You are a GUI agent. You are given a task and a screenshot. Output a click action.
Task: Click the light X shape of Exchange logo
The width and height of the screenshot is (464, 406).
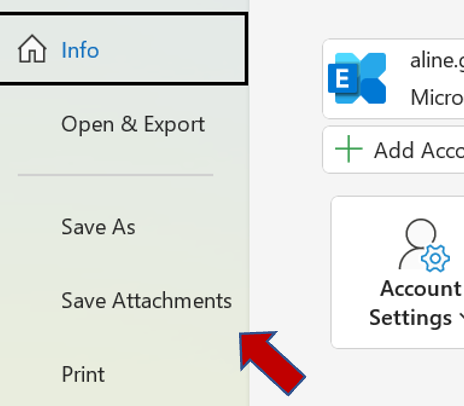pyautogui.click(x=370, y=78)
